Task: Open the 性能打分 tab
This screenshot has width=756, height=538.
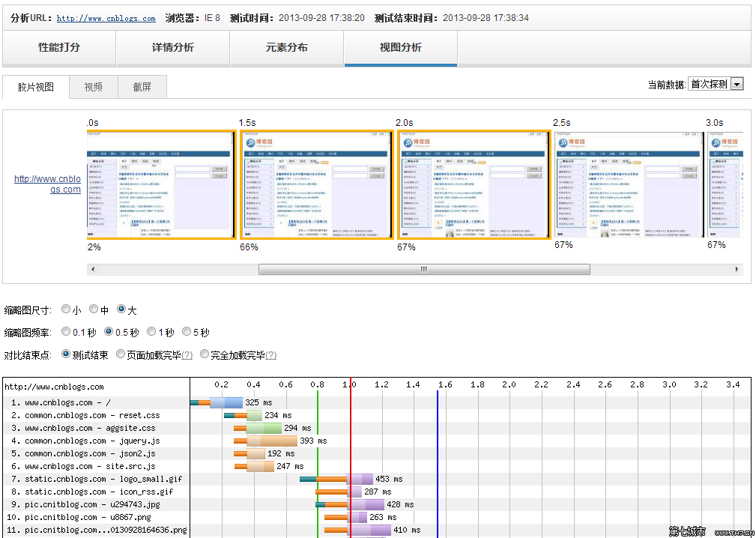Action: click(59, 48)
